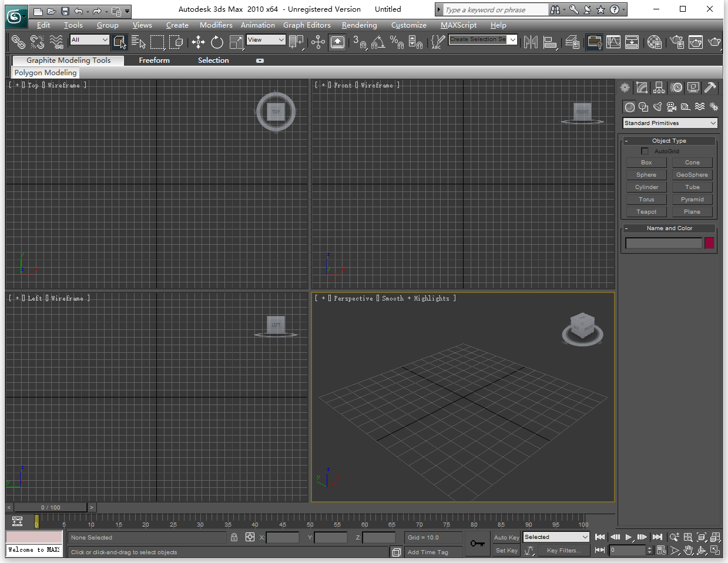Enable the AutoGrid checkbox
The width and height of the screenshot is (728, 563).
(645, 151)
